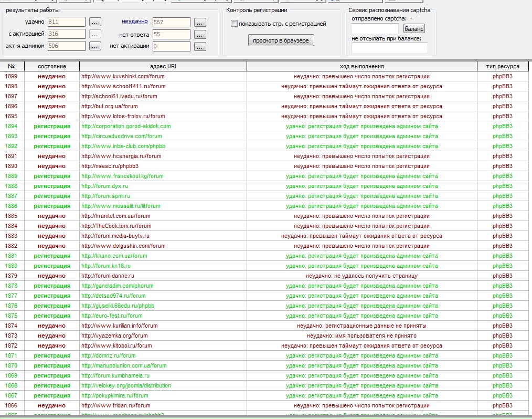The width and height of the screenshot is (532, 419).
Task: Select row with http://www.hcenergia.ru/forum
Action: click(x=264, y=156)
